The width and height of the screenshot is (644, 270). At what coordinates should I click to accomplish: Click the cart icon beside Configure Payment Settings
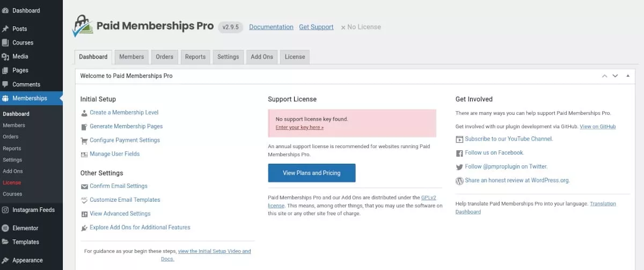point(84,141)
